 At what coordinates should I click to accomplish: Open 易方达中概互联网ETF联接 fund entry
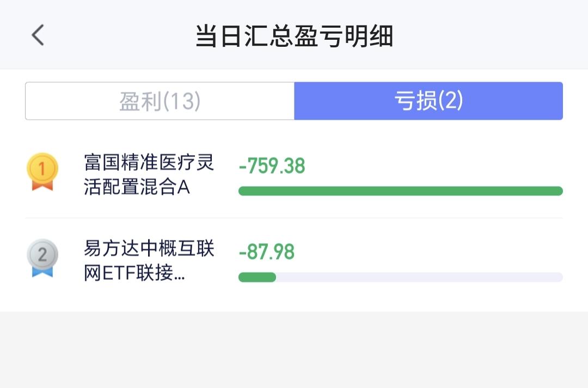click(149, 261)
